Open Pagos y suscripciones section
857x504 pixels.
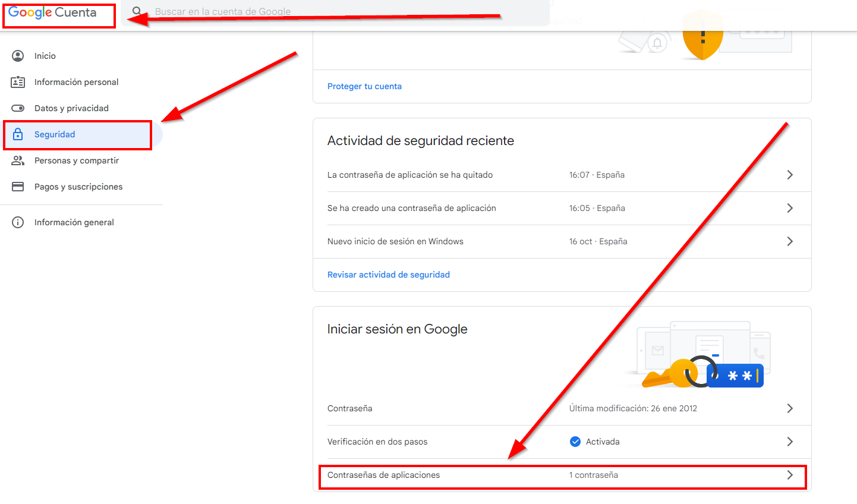click(81, 187)
